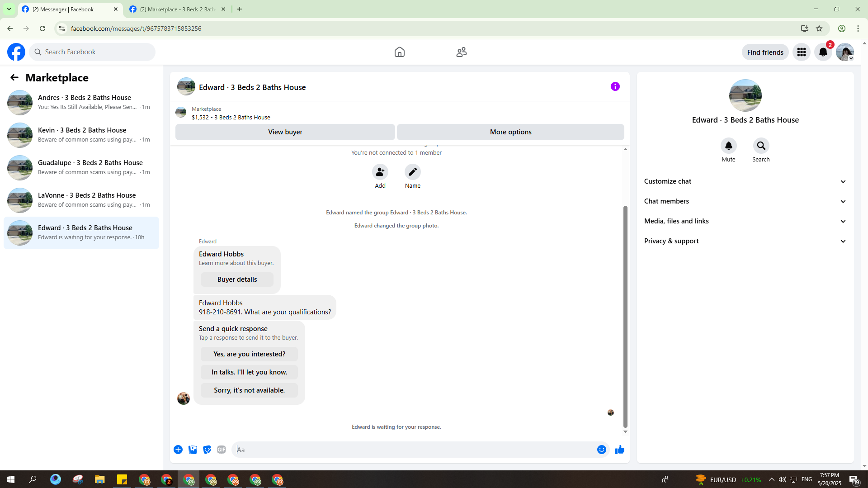
Task: Go to the Home feed icon
Action: coord(399,52)
